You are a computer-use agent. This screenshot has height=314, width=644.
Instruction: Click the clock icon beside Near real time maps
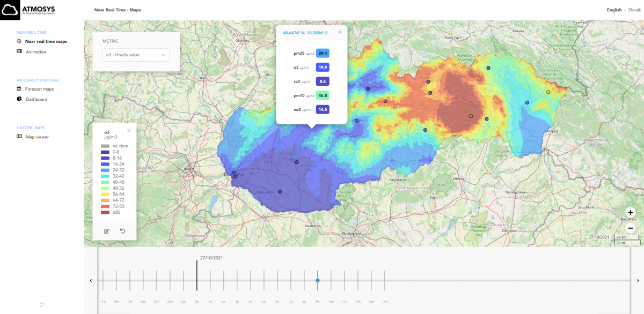[19, 41]
